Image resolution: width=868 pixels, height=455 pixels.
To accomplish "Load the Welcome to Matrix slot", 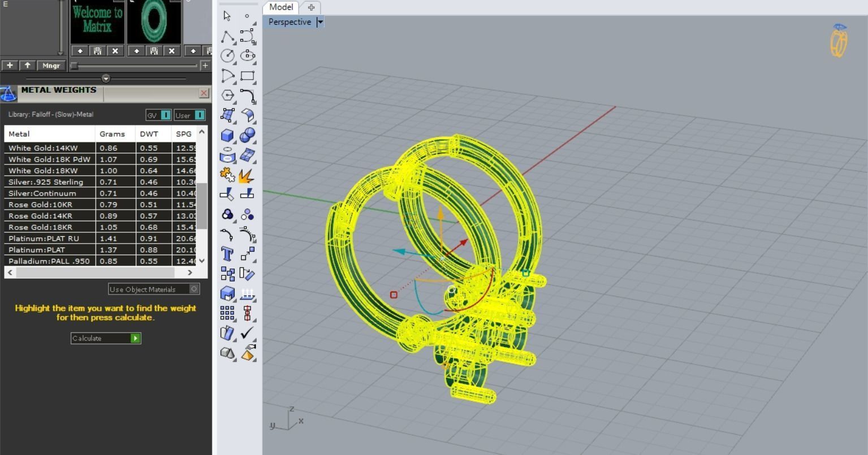I will pyautogui.click(x=80, y=51).
